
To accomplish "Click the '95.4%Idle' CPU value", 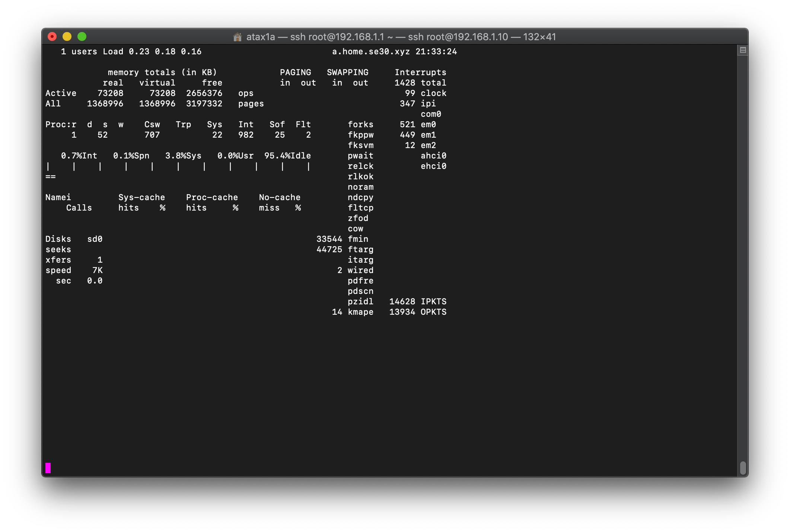I will 287,156.
